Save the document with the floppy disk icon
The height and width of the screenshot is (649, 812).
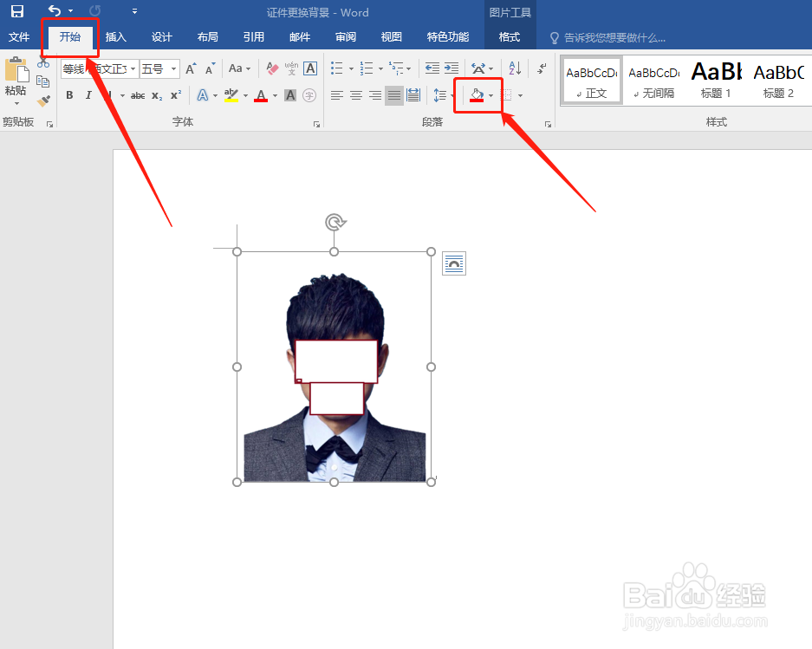(17, 11)
